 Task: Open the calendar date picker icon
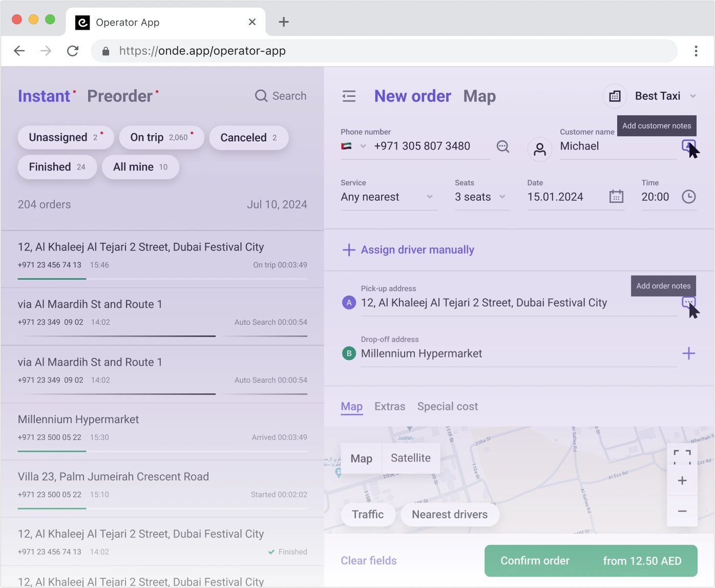[x=616, y=197]
